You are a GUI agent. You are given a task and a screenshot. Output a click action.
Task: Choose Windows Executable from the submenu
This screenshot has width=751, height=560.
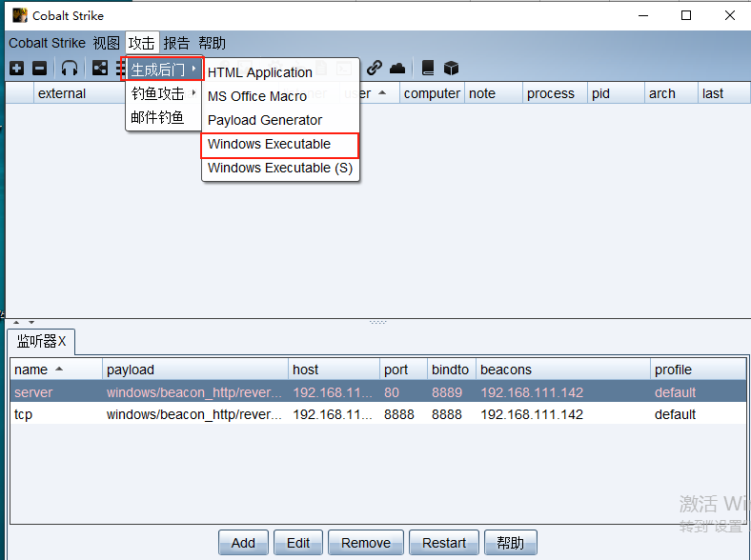pyautogui.click(x=280, y=144)
